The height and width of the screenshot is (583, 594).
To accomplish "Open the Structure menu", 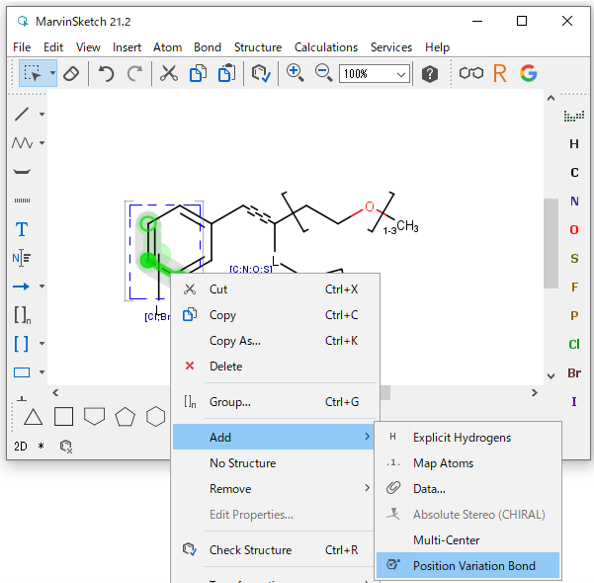I will click(x=258, y=47).
